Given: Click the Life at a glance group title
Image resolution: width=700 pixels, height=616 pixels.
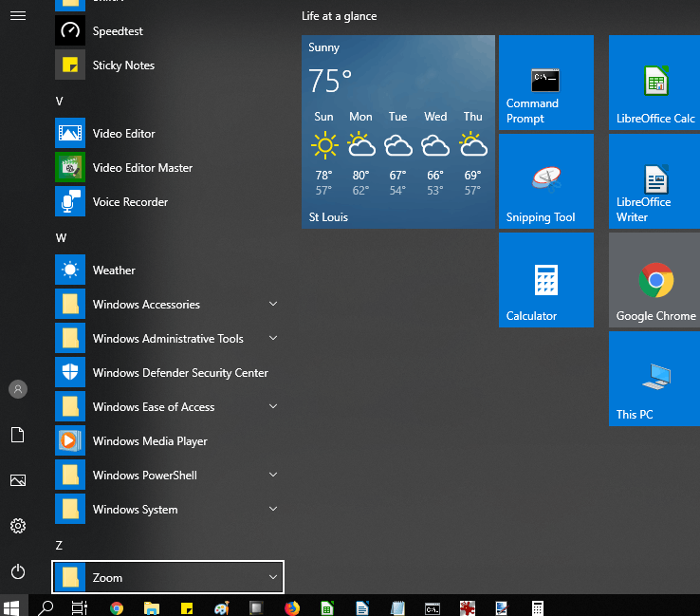Looking at the screenshot, I should coord(340,16).
